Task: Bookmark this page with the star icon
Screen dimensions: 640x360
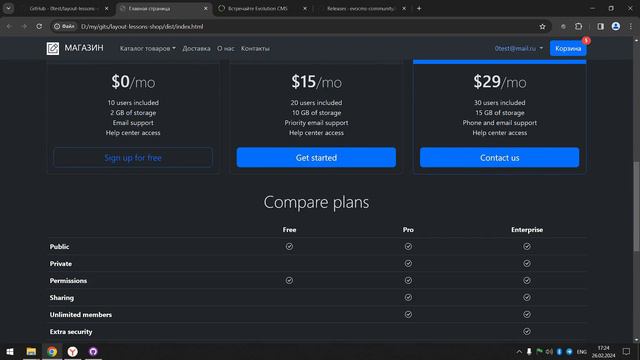Action: [x=542, y=27]
